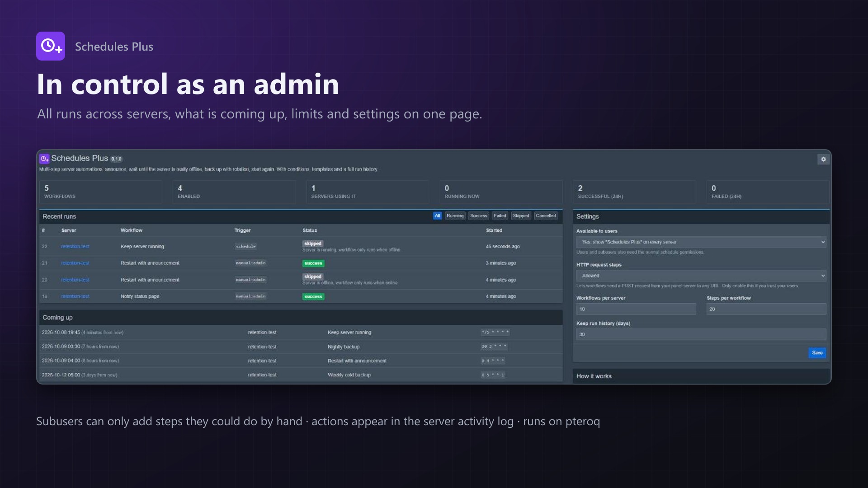Click the success badge for run 19
The image size is (868, 488).
point(313,297)
